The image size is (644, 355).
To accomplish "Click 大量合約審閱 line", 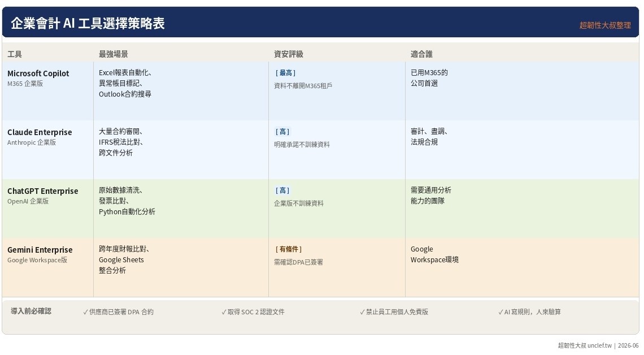I will click(x=121, y=131).
